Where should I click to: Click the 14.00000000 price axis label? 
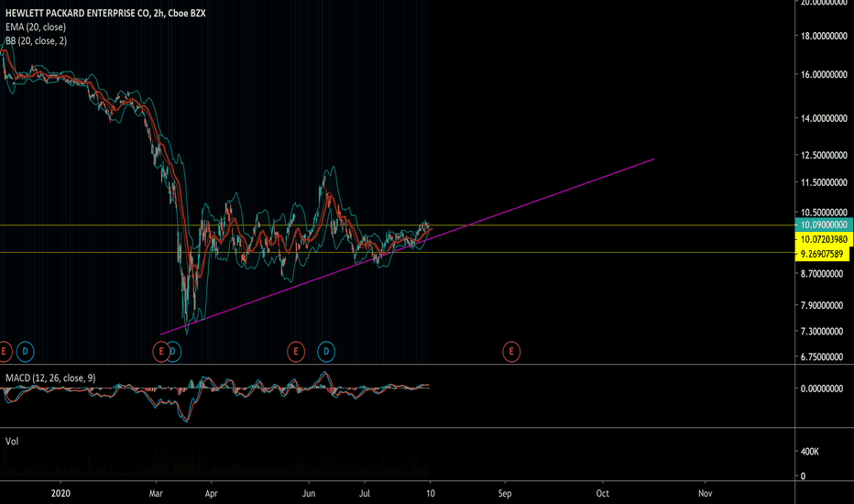[824, 118]
